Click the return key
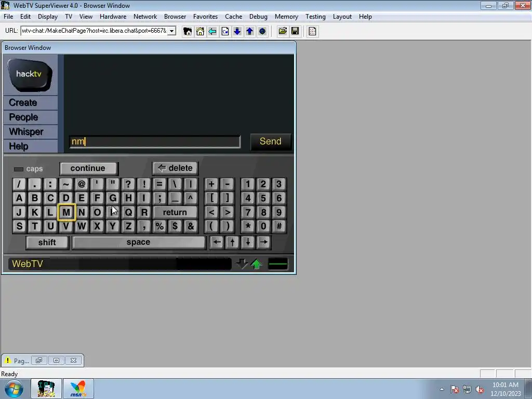532x399 pixels. 175,212
